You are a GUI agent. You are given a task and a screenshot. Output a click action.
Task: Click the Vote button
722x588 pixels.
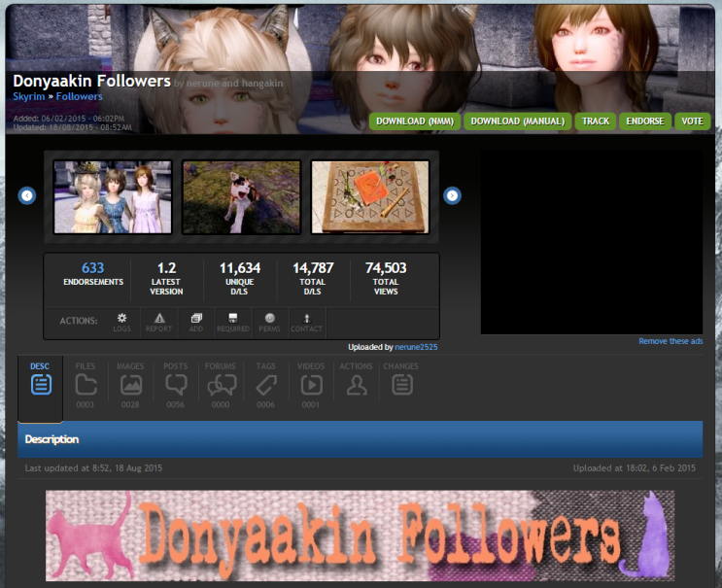(x=693, y=121)
